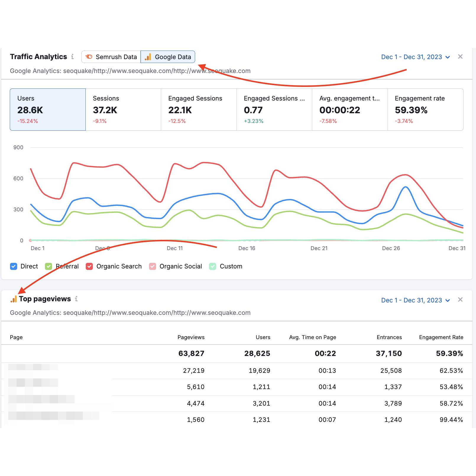
Task: Sort table by Pageviews column header
Action: [191, 337]
